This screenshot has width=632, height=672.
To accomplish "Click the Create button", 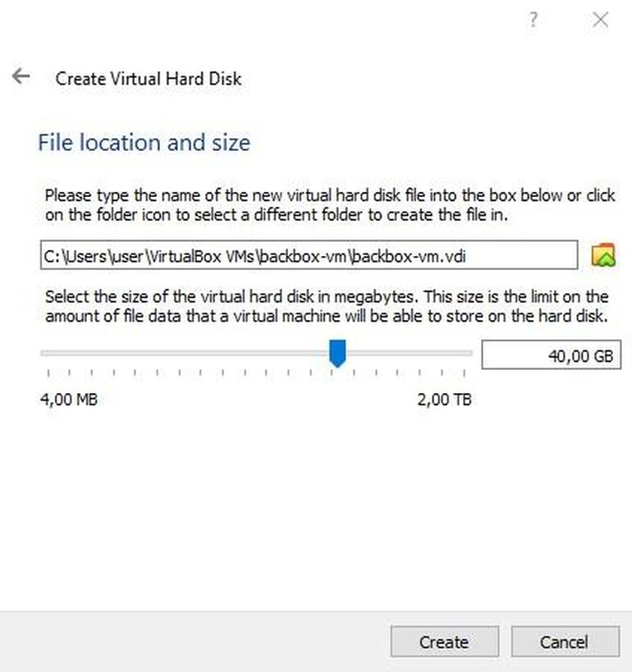I will [x=445, y=642].
